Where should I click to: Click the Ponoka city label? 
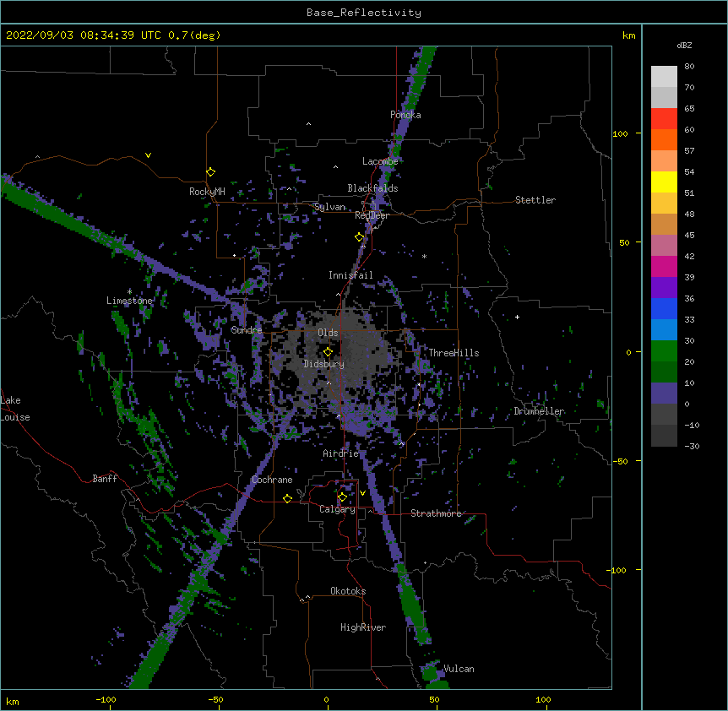[405, 115]
